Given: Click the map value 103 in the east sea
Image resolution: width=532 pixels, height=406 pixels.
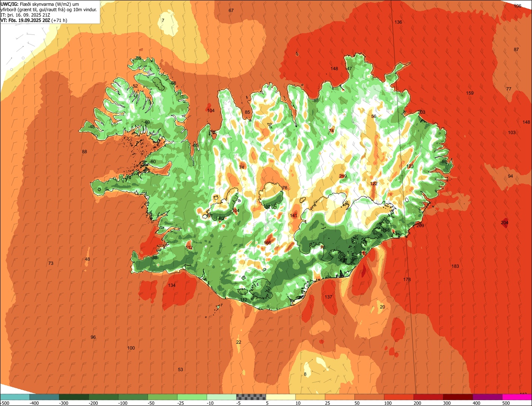Looking at the screenshot, I should click(512, 132).
